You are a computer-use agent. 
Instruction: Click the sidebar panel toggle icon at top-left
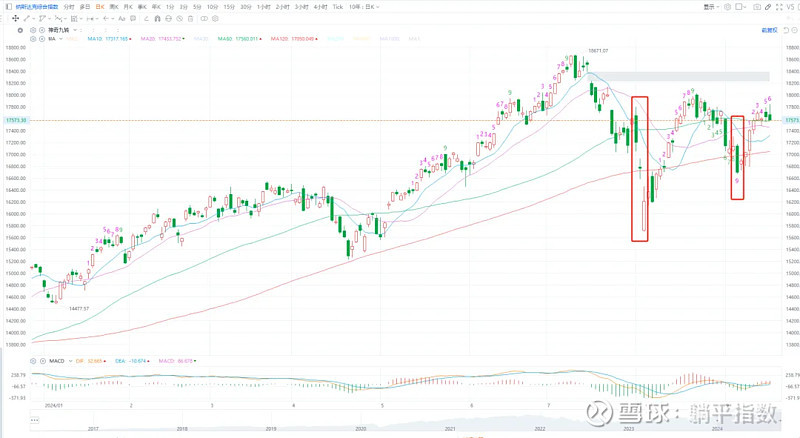click(6, 6)
